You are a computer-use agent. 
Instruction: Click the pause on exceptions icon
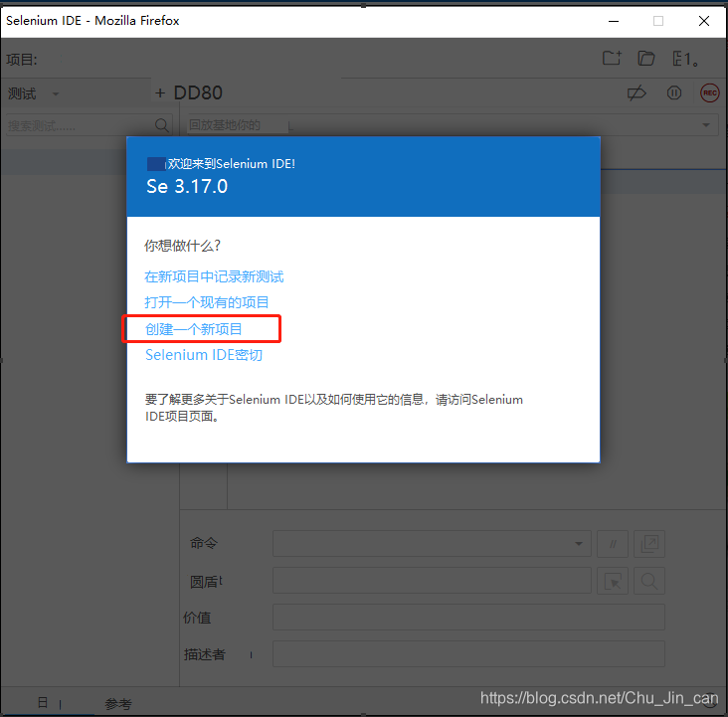pyautogui.click(x=673, y=92)
